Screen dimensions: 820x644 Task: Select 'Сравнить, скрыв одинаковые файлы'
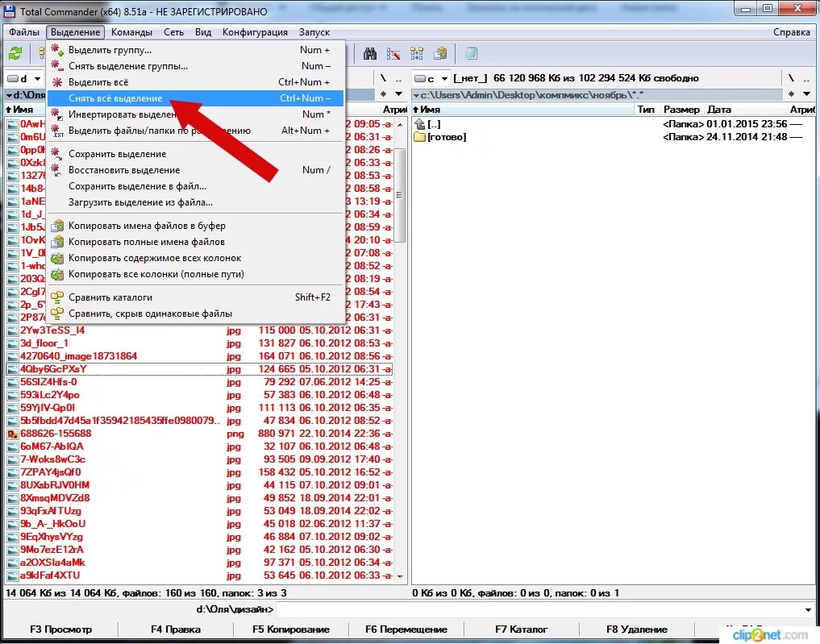tap(196, 314)
